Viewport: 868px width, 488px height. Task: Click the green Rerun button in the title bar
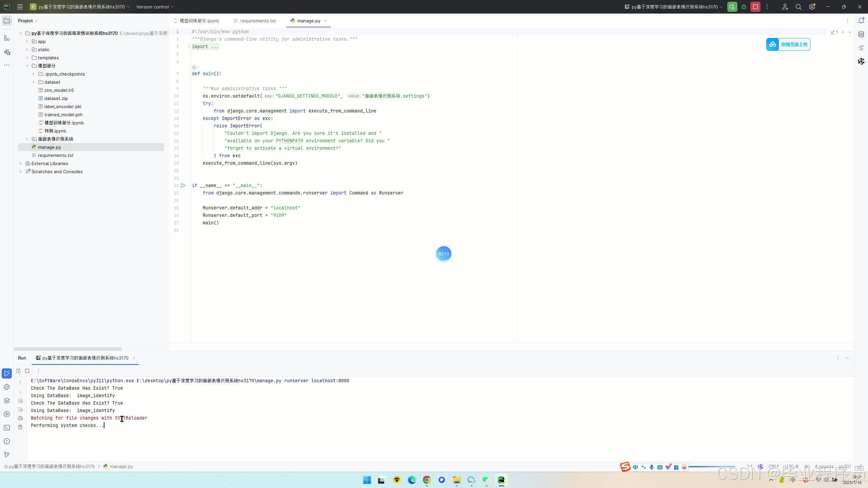[732, 7]
